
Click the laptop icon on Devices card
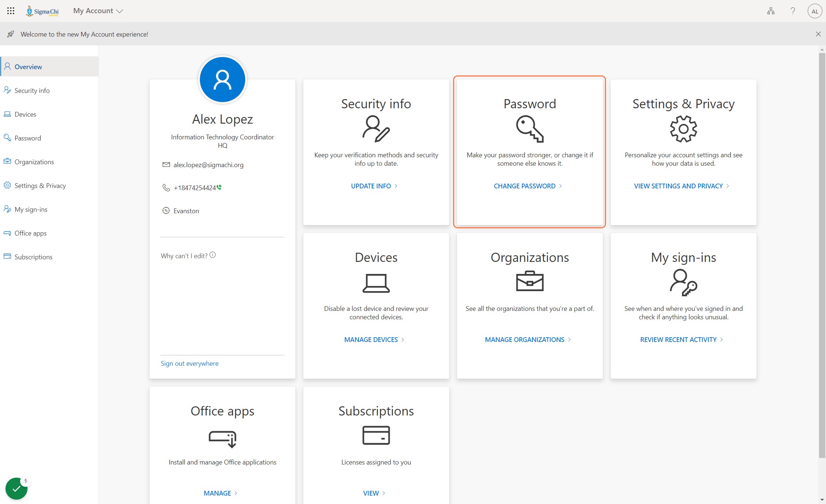coord(376,283)
